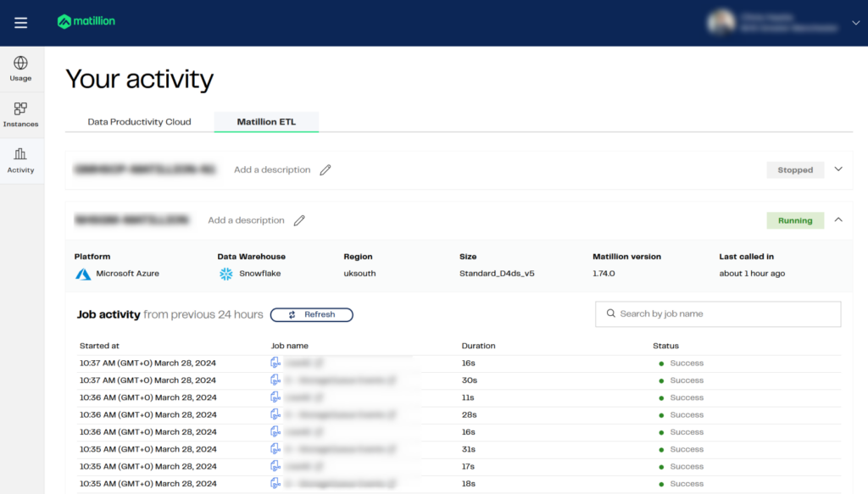Click the pencil icon on the stopped instance description
Screen dimensions: 868x494
(x=325, y=169)
